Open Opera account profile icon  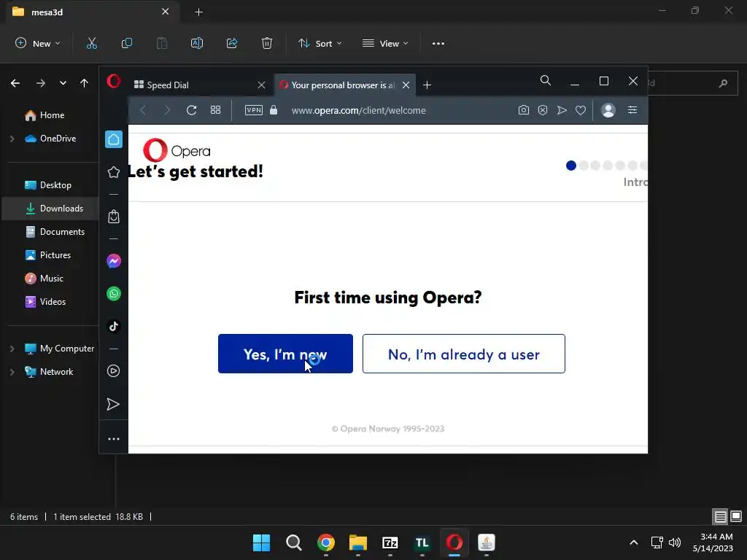[608, 110]
